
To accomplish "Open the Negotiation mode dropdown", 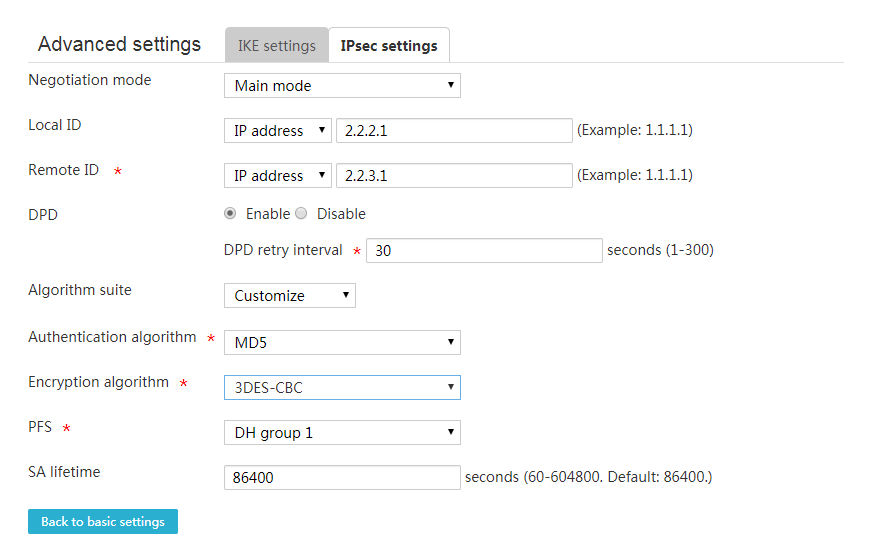I will click(342, 85).
